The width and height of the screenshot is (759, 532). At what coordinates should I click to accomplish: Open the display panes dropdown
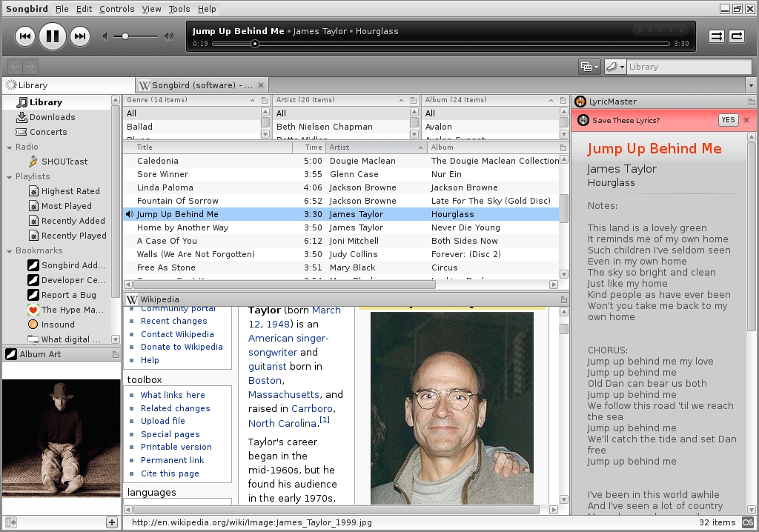589,67
